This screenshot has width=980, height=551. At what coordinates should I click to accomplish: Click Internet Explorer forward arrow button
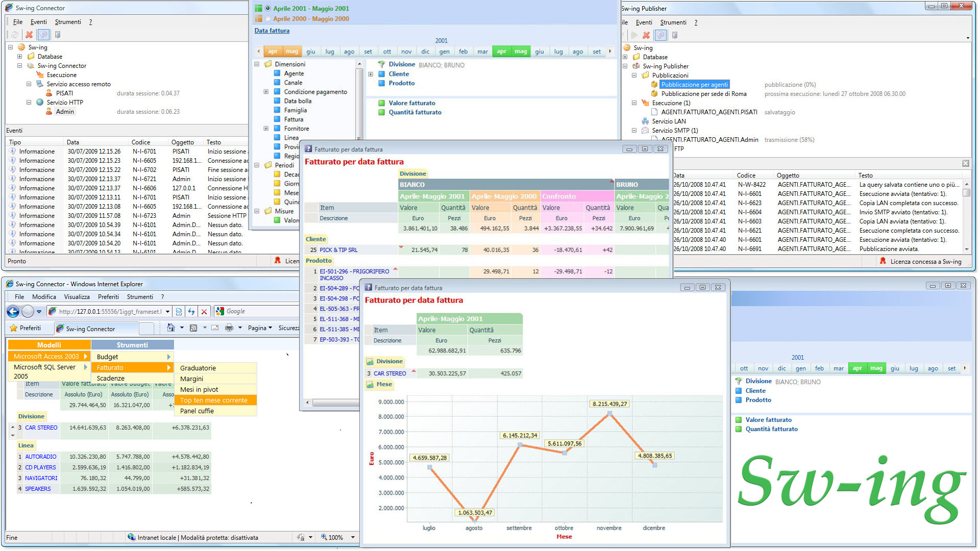coord(28,311)
